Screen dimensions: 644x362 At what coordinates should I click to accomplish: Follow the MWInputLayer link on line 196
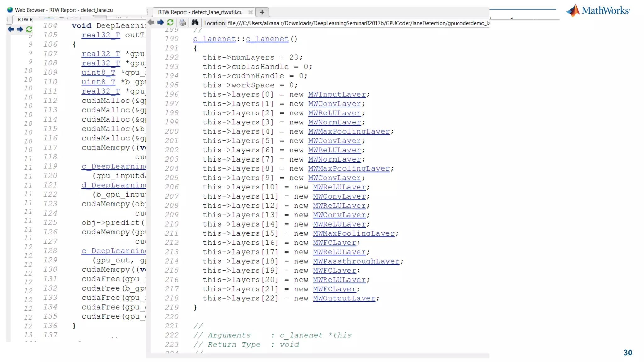pyautogui.click(x=337, y=95)
